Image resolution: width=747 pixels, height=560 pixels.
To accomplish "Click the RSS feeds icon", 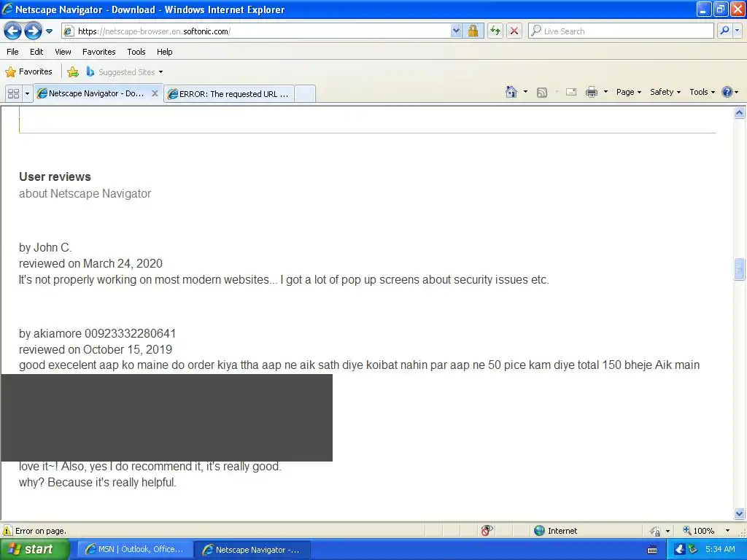I will pos(542,93).
